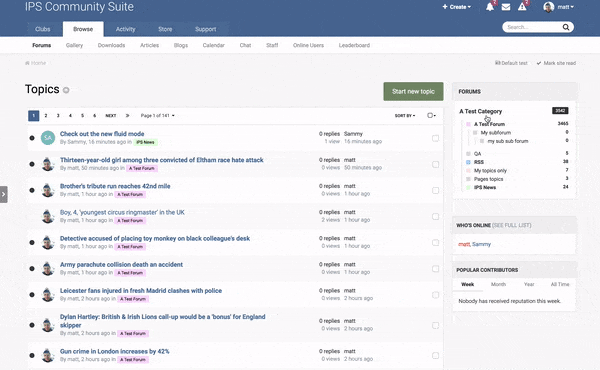Switch to the Clubs tab
This screenshot has height=370, width=600.
42,29
